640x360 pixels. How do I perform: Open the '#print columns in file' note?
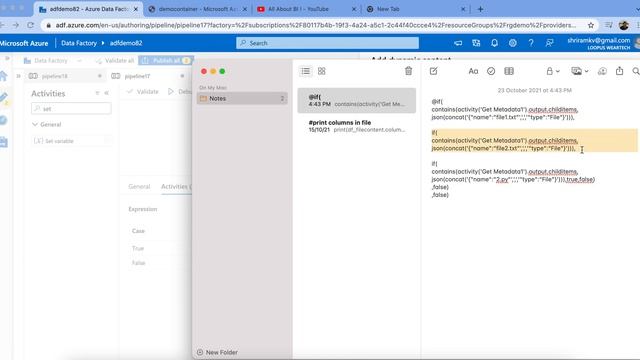[x=357, y=126]
